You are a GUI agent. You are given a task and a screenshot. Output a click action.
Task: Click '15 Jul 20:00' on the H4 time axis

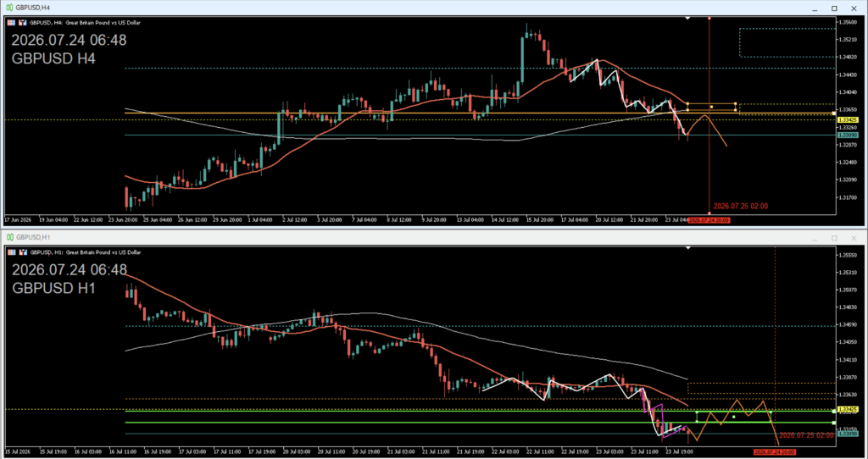[542, 220]
